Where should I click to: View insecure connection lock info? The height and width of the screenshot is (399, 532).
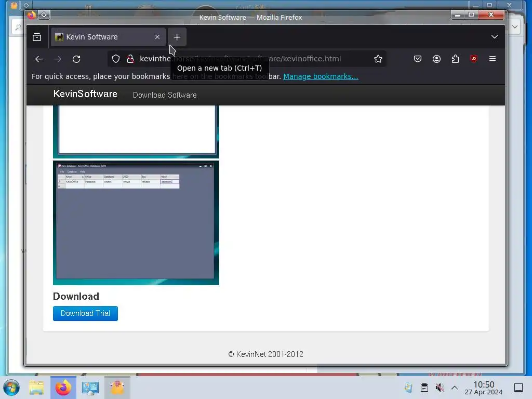click(130, 59)
